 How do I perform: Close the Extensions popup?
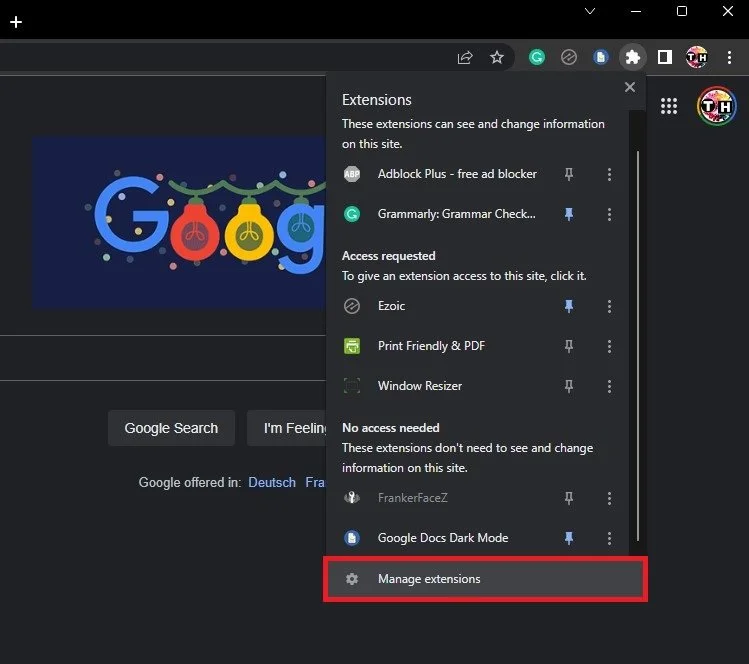tap(630, 87)
